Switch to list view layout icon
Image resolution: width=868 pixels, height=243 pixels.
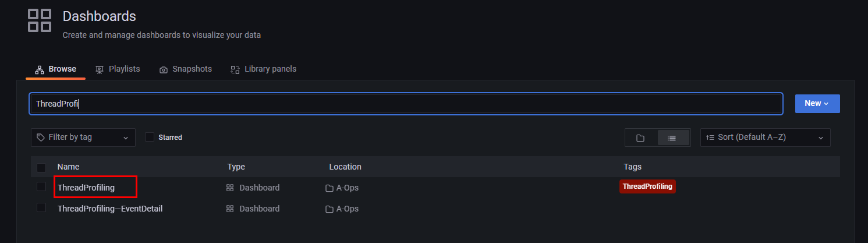click(x=672, y=138)
